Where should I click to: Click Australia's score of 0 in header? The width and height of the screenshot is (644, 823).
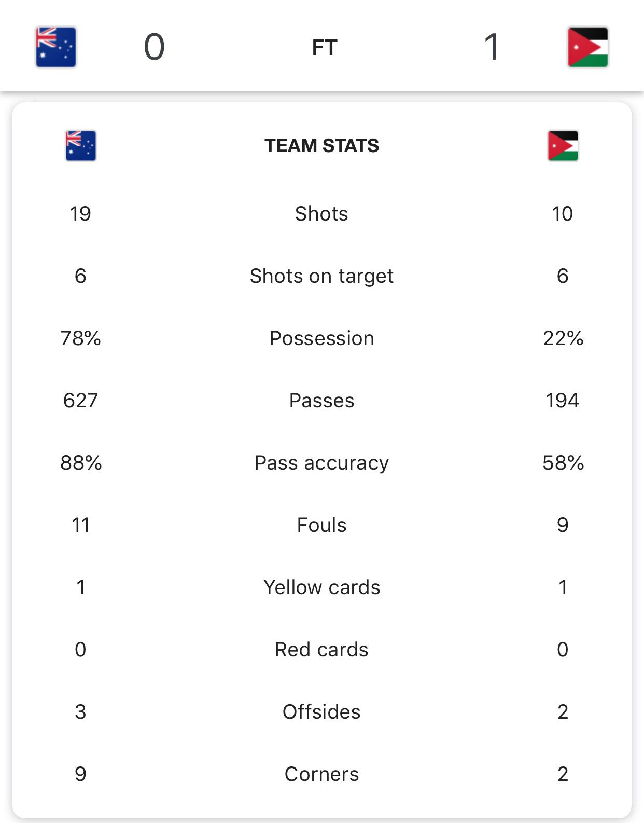pos(154,47)
